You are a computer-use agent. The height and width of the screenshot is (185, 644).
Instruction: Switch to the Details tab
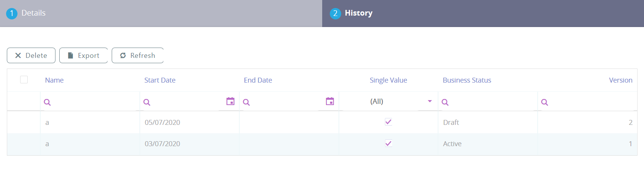coord(33,13)
